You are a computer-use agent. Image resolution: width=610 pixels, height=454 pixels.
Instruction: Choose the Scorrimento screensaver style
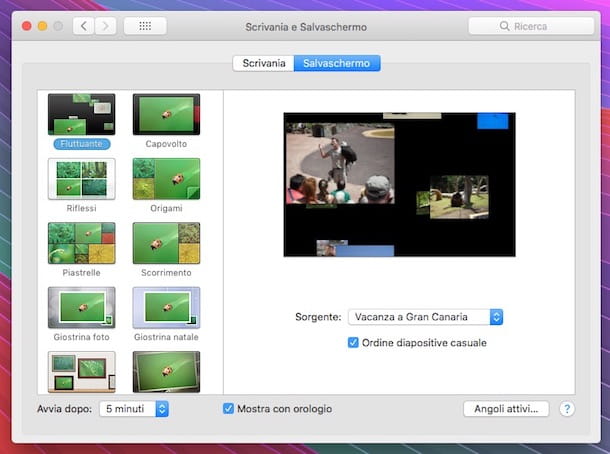click(166, 243)
